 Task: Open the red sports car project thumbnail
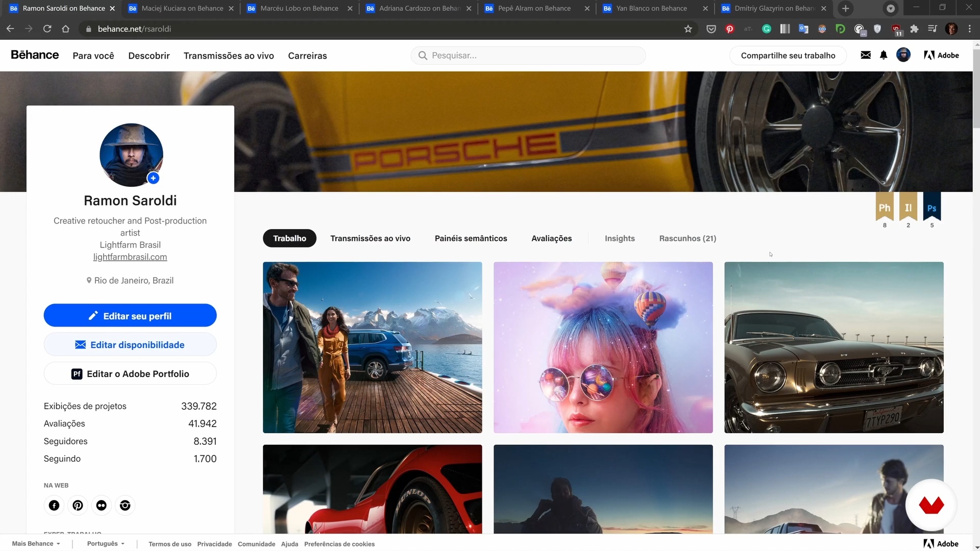tap(372, 489)
